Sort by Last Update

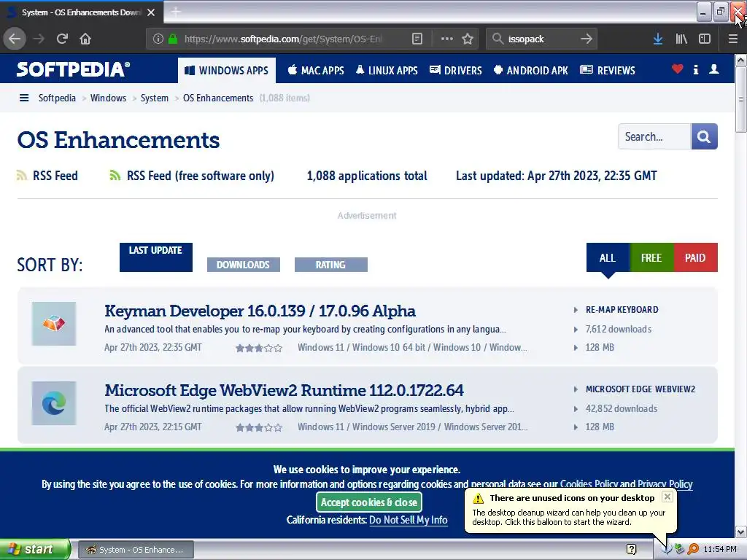point(156,257)
